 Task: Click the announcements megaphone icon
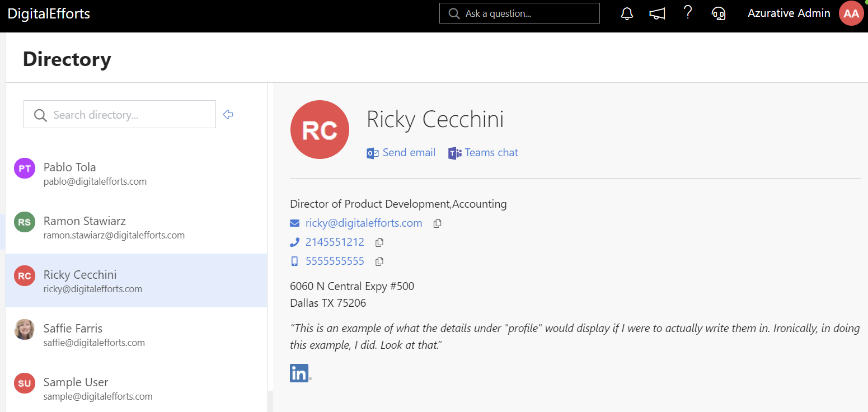pyautogui.click(x=657, y=14)
